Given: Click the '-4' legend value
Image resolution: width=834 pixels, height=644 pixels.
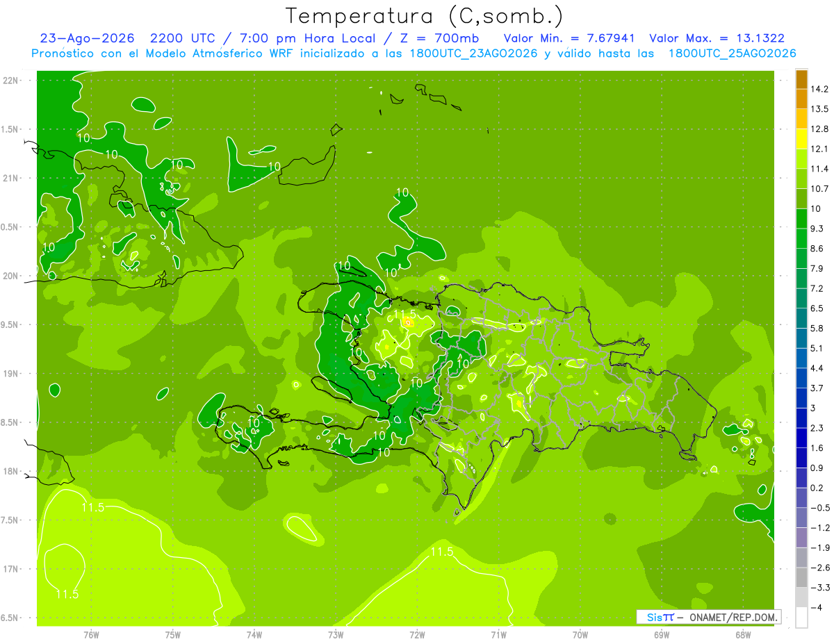Looking at the screenshot, I should tap(817, 607).
